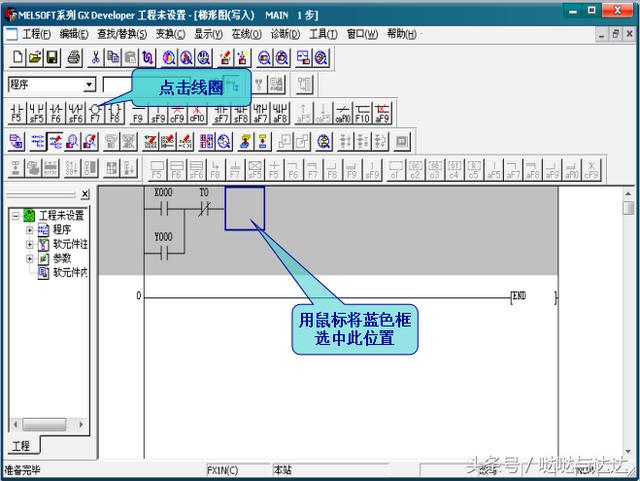This screenshot has width=640, height=481.
Task: Insert parallel open contact sF5
Action: (36, 113)
